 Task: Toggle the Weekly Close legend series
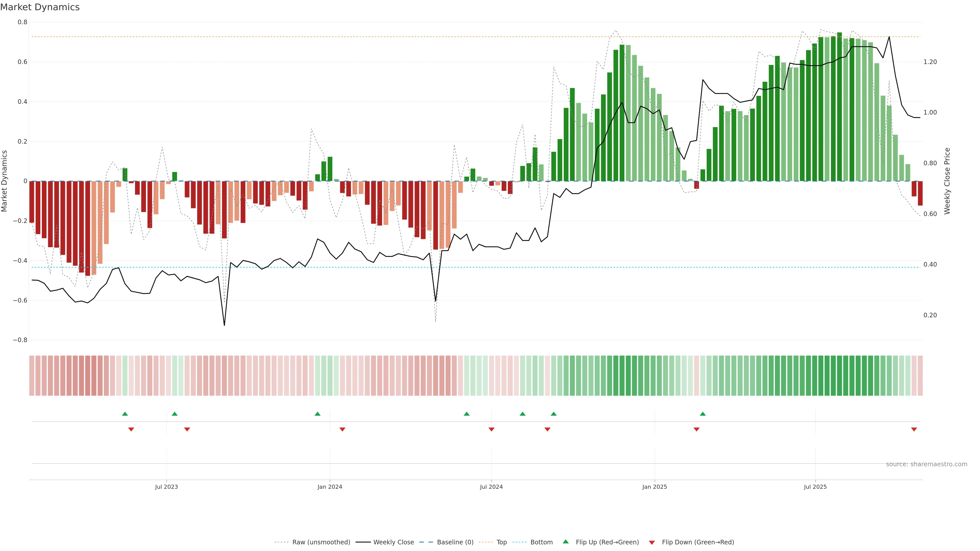tap(393, 542)
